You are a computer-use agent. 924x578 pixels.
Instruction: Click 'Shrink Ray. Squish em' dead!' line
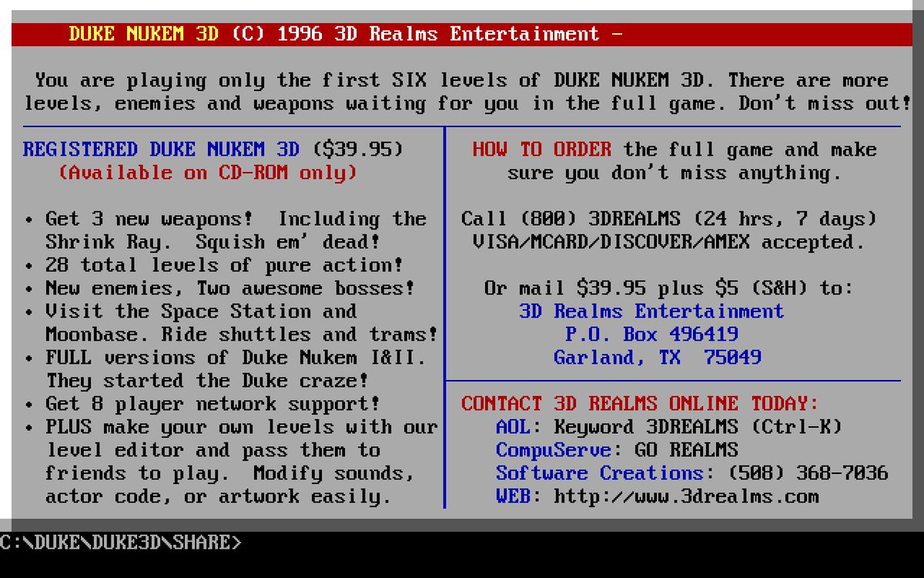[x=213, y=242]
